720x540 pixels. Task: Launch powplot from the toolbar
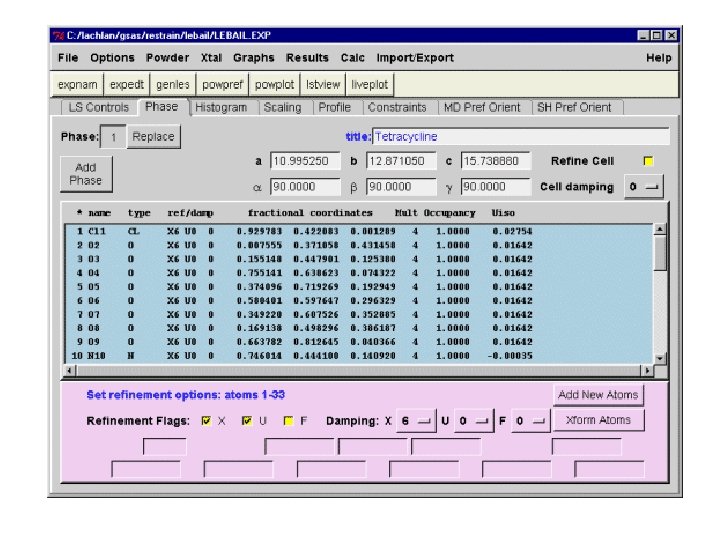pos(274,85)
